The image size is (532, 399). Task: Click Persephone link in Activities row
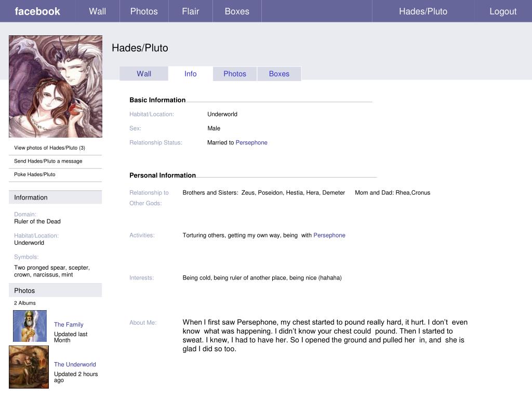click(329, 235)
